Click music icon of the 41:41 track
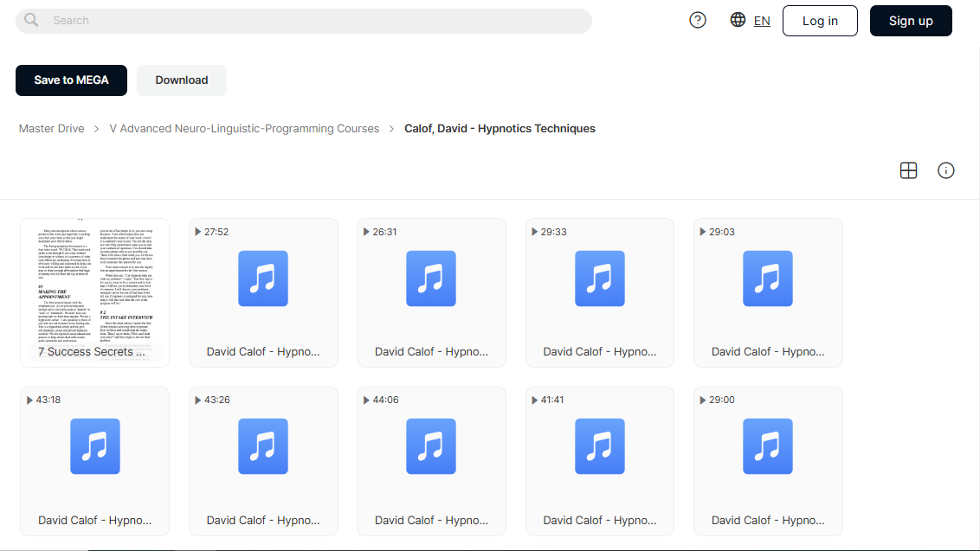Image resolution: width=980 pixels, height=551 pixels. (599, 446)
